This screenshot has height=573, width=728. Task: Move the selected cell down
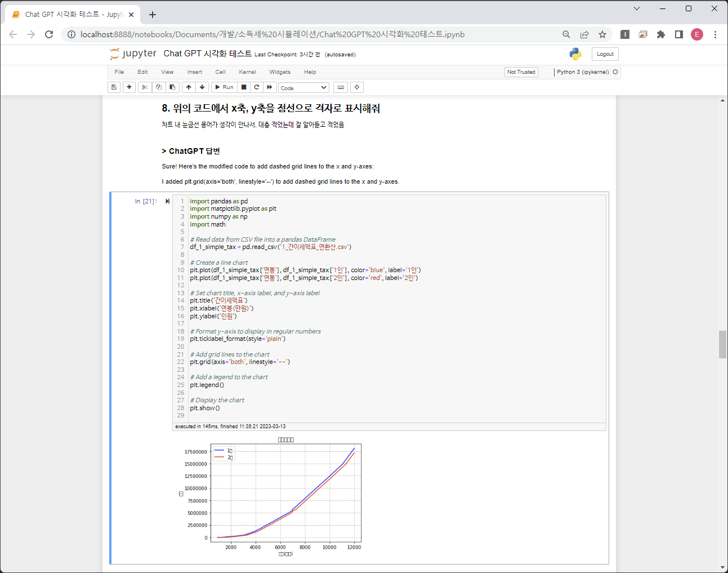pos(202,87)
